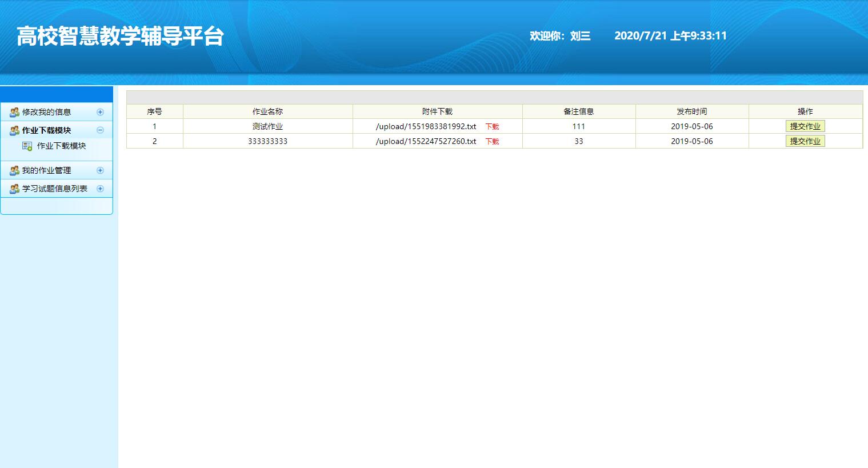Click 下载 for assignment 333333333
This screenshot has height=468, width=868.
point(491,141)
